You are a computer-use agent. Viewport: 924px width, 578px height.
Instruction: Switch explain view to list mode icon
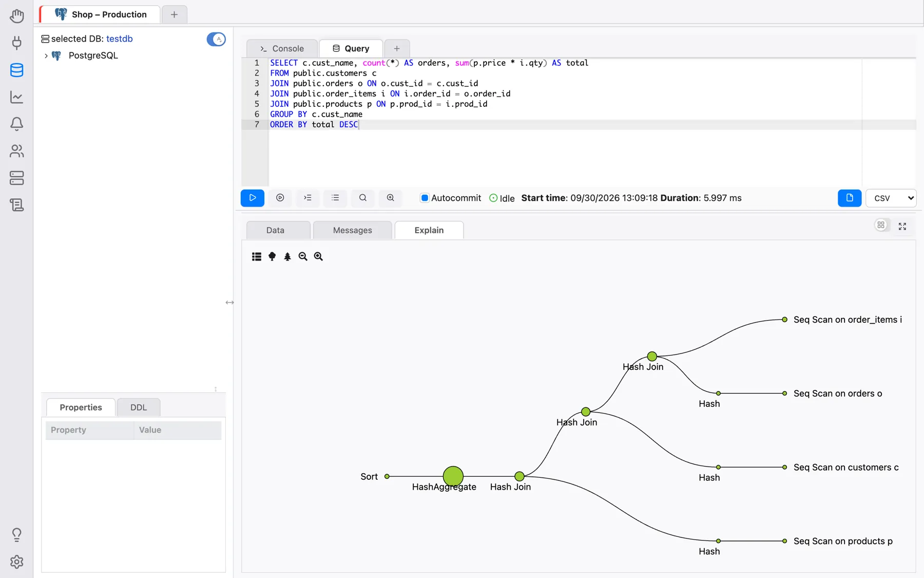(x=257, y=256)
